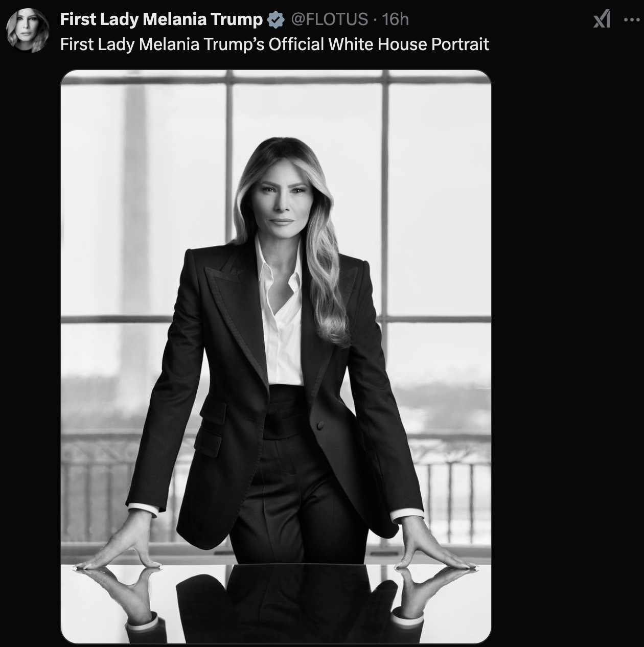Click the 16h timestamp
The height and width of the screenshot is (647, 644).
click(396, 19)
